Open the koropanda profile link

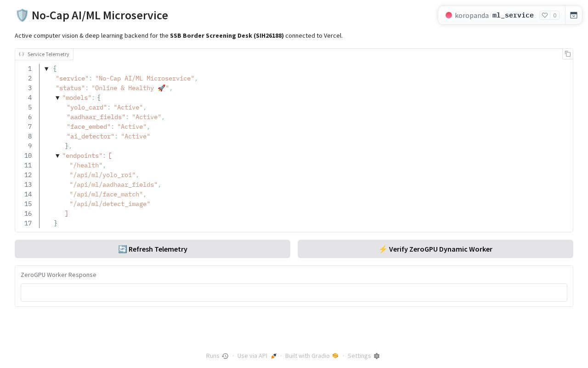(472, 15)
